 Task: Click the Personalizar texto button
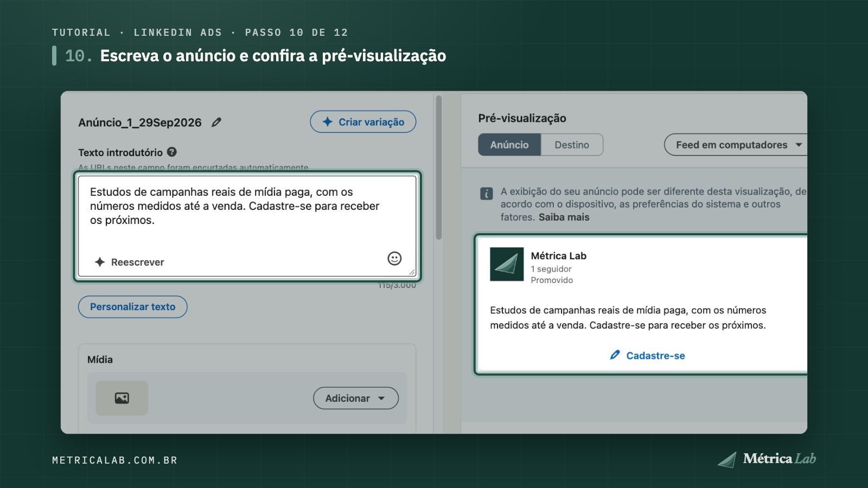click(x=133, y=307)
